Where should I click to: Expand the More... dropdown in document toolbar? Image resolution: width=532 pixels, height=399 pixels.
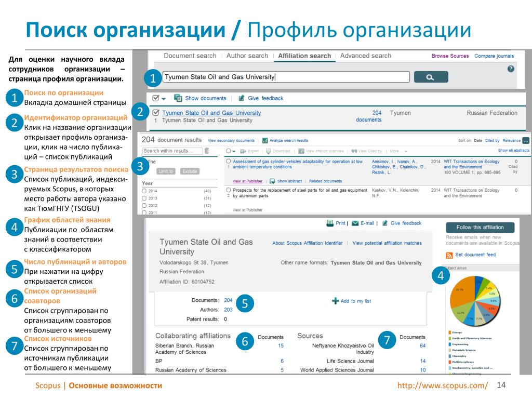click(x=398, y=151)
